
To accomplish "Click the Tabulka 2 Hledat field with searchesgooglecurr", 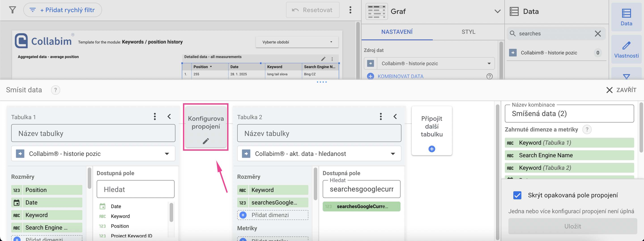I will tap(362, 189).
